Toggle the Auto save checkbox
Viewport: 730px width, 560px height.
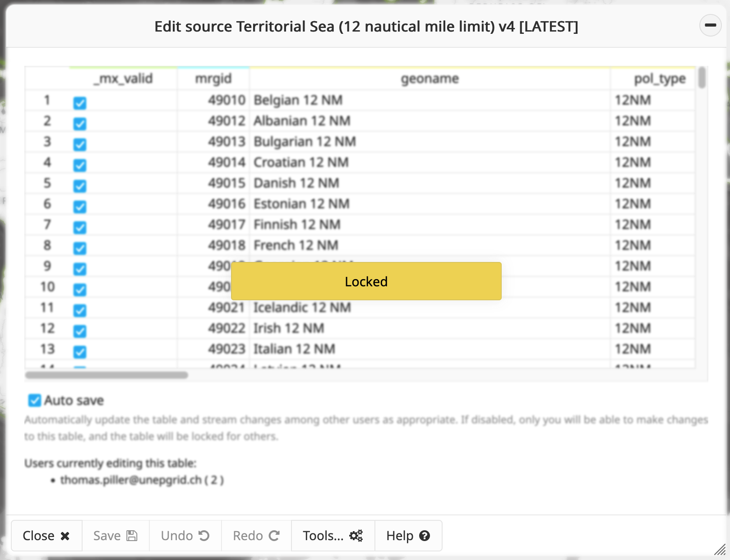(x=35, y=400)
